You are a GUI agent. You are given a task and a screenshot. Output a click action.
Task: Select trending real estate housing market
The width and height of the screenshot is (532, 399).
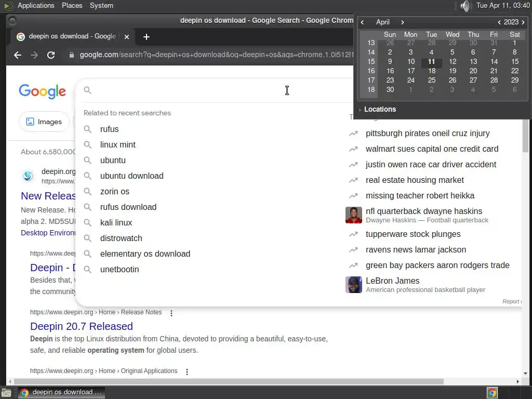(x=415, y=180)
